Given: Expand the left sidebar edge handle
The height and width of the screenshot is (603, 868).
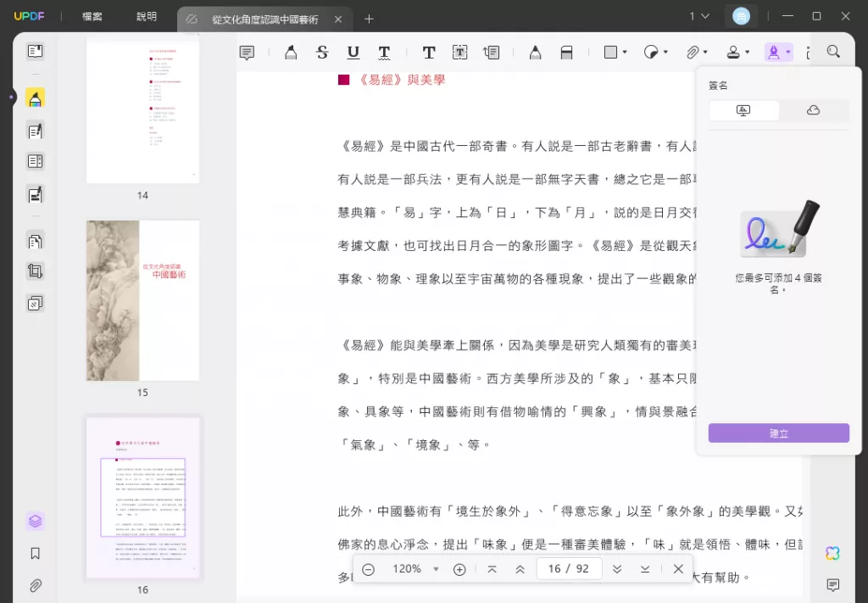Looking at the screenshot, I should pyautogui.click(x=10, y=98).
